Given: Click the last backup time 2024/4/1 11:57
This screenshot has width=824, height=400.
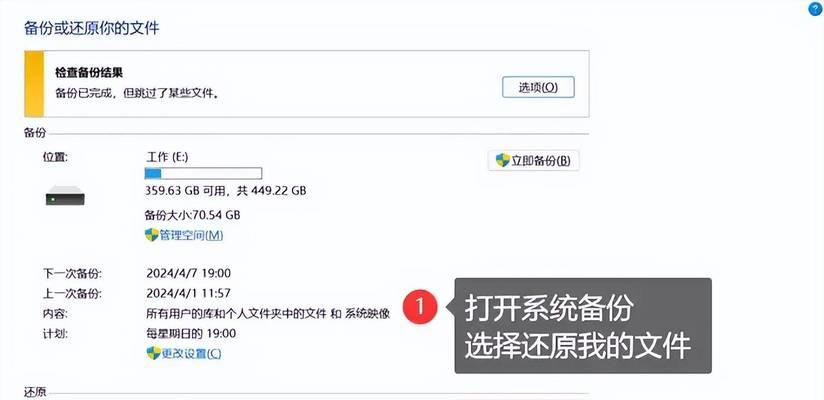Looking at the screenshot, I should pos(188,293).
